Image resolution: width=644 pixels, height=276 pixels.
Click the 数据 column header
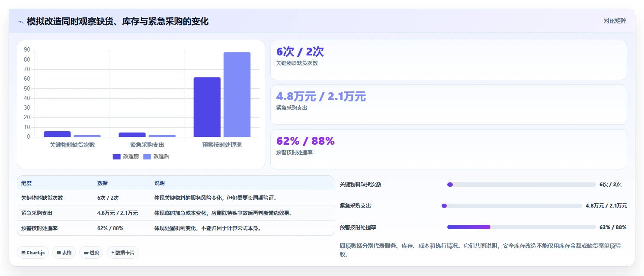click(x=103, y=183)
